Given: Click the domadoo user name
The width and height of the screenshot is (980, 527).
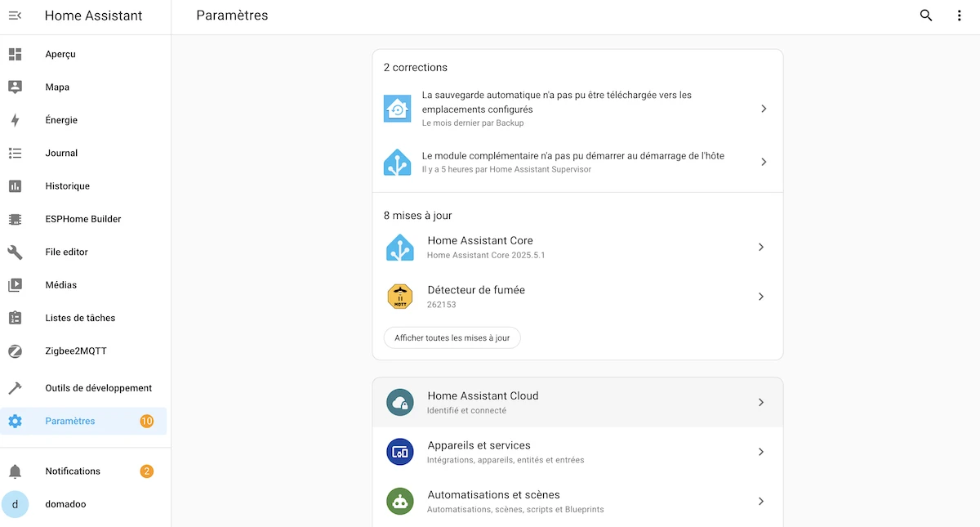Looking at the screenshot, I should pyautogui.click(x=65, y=504).
